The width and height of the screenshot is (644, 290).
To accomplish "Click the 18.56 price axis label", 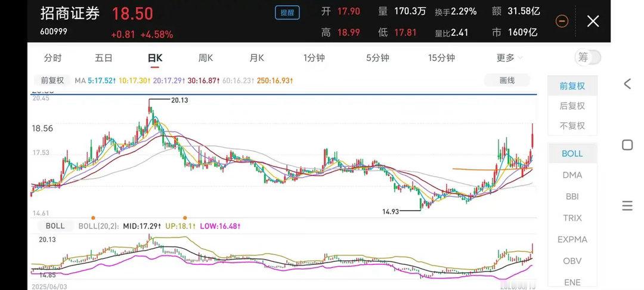I will pos(42,128).
